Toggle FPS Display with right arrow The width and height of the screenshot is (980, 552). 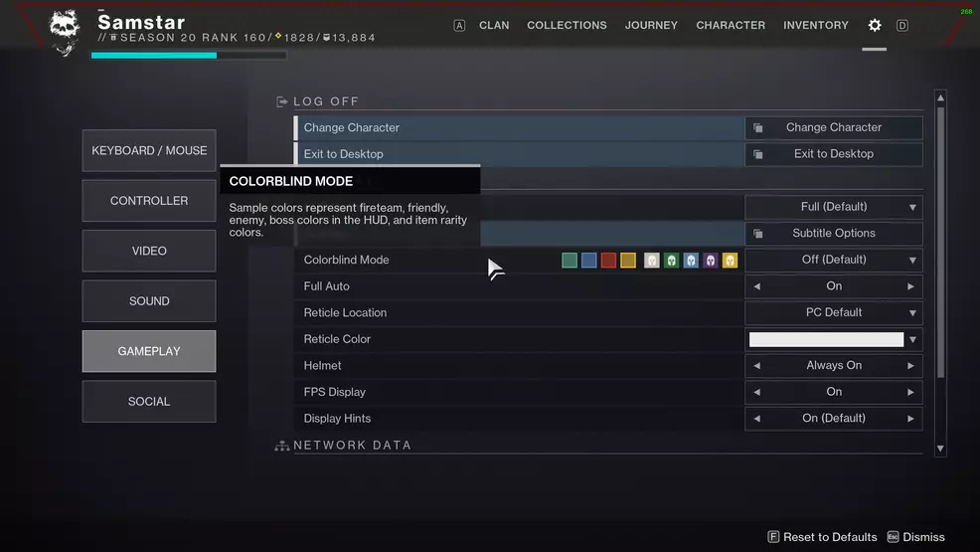910,392
